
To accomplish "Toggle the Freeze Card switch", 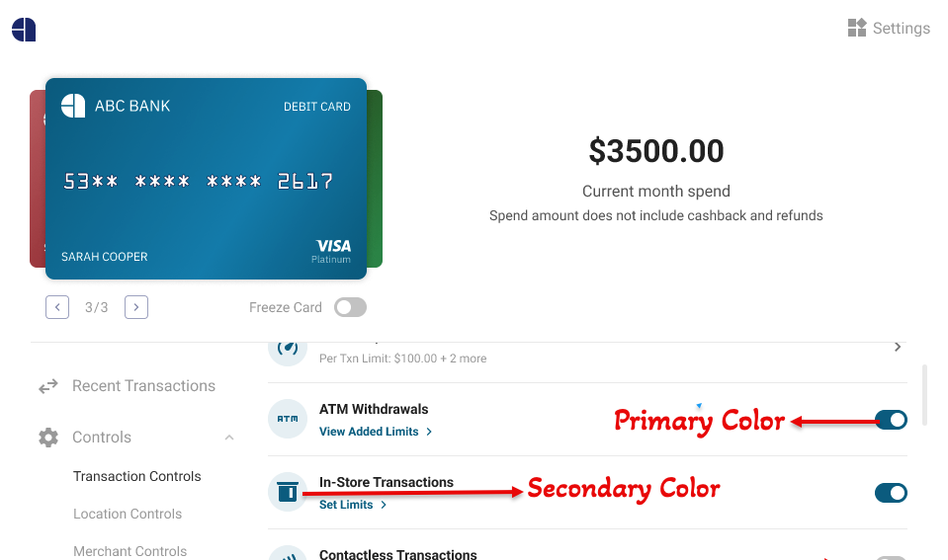I will 350,307.
